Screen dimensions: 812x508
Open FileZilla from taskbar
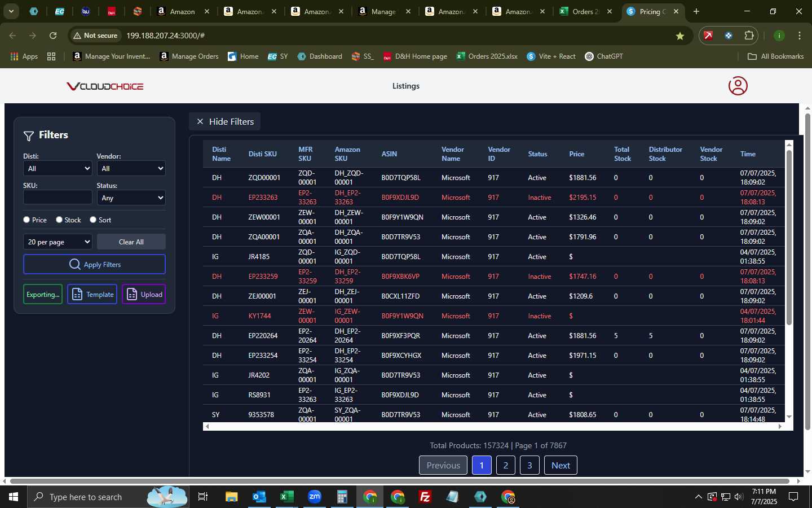pyautogui.click(x=425, y=497)
